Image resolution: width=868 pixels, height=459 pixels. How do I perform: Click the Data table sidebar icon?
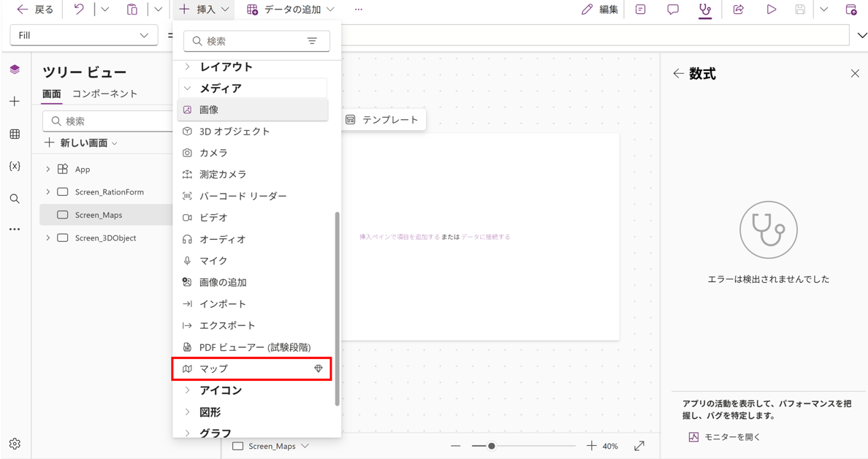coord(15,134)
